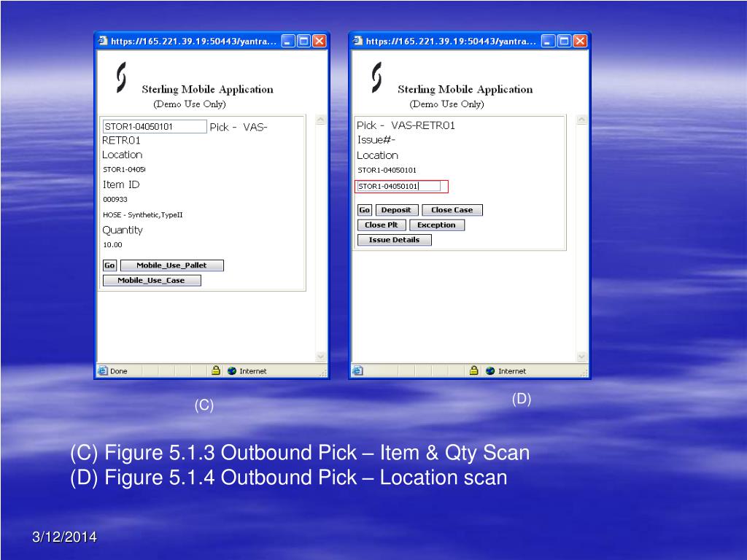Click Internet zone globe in right window
This screenshot has height=560, width=747.
tap(490, 371)
